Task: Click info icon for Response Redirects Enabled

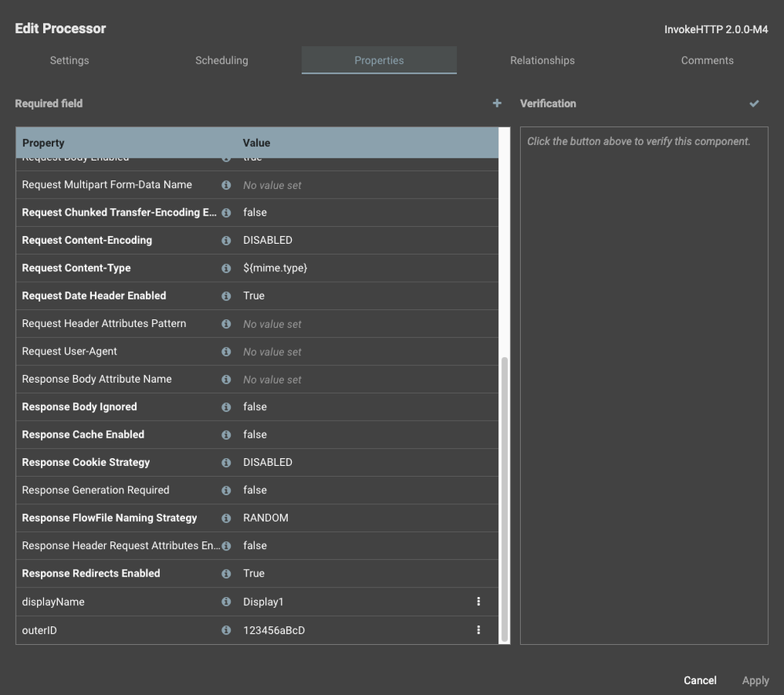Action: pos(226,573)
